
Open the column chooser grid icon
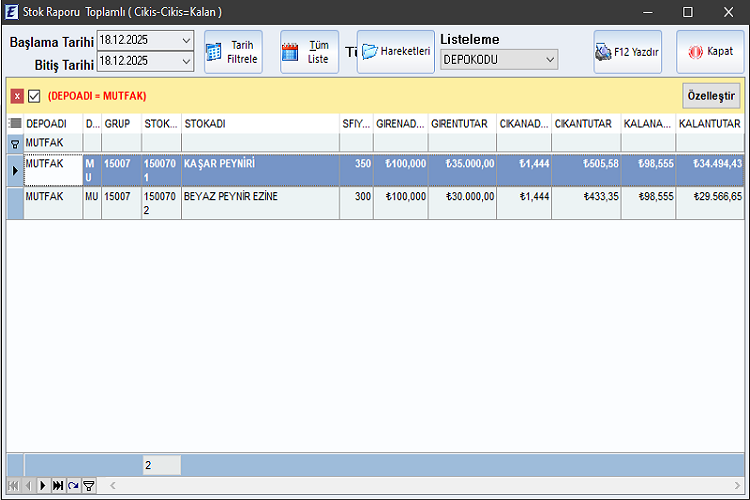pyautogui.click(x=15, y=124)
